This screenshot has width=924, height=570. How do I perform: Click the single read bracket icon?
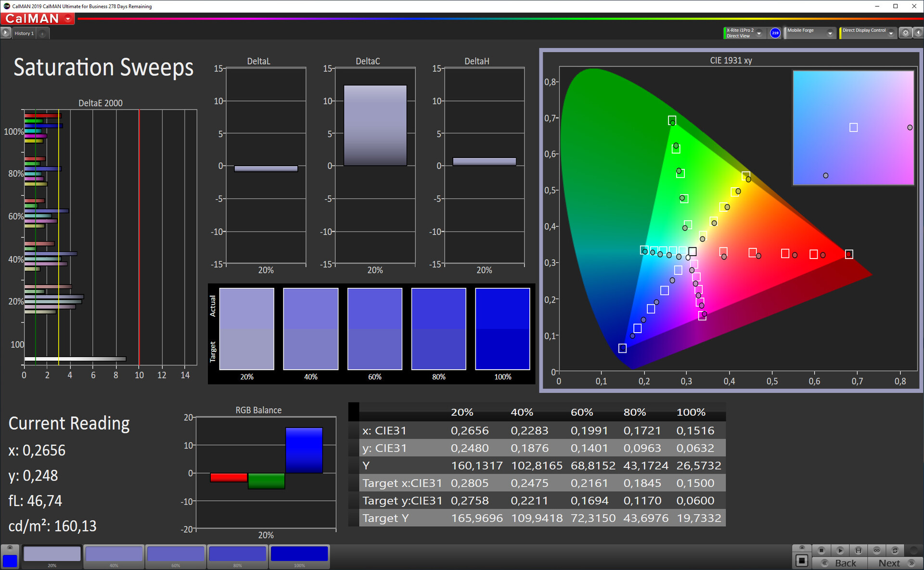(x=858, y=550)
